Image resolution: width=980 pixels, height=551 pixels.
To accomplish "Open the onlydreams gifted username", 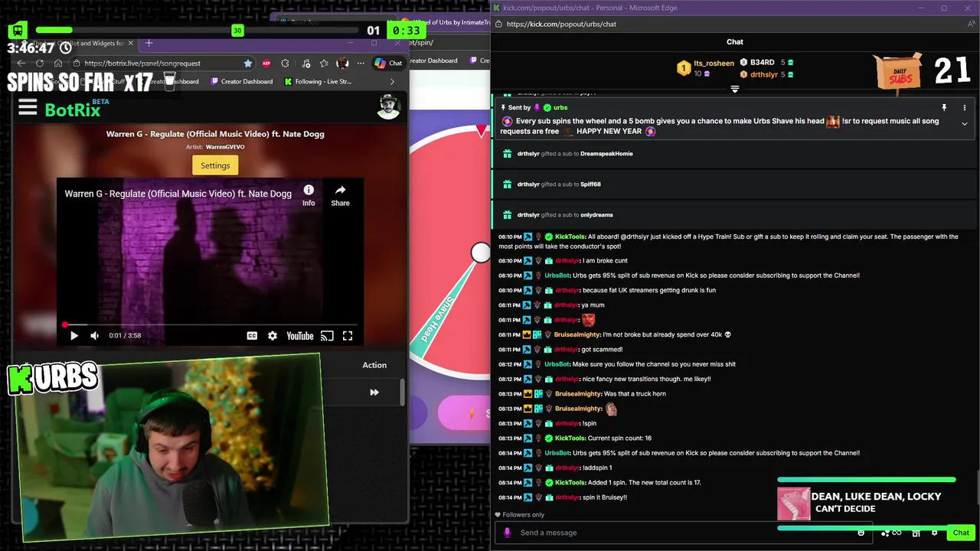I will pyautogui.click(x=596, y=215).
